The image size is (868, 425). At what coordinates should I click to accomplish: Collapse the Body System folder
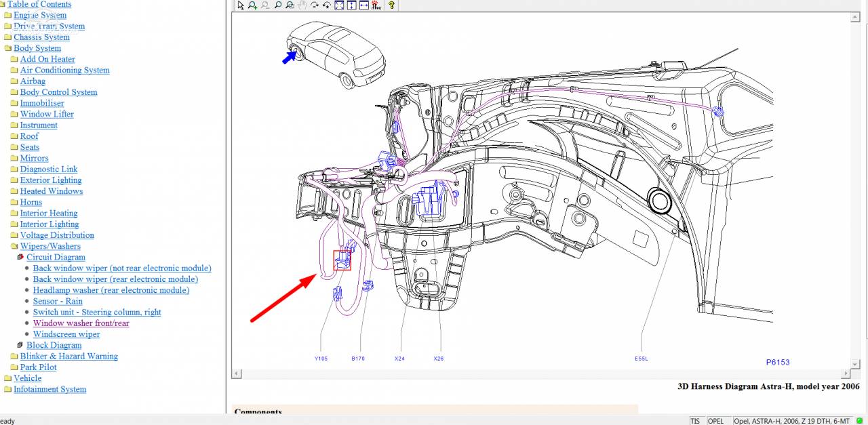(8, 48)
